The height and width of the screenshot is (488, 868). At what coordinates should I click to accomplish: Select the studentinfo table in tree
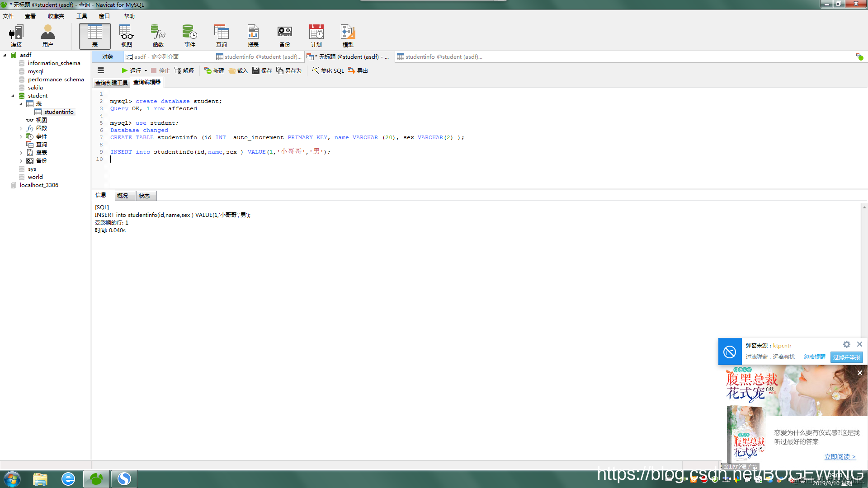(59, 112)
